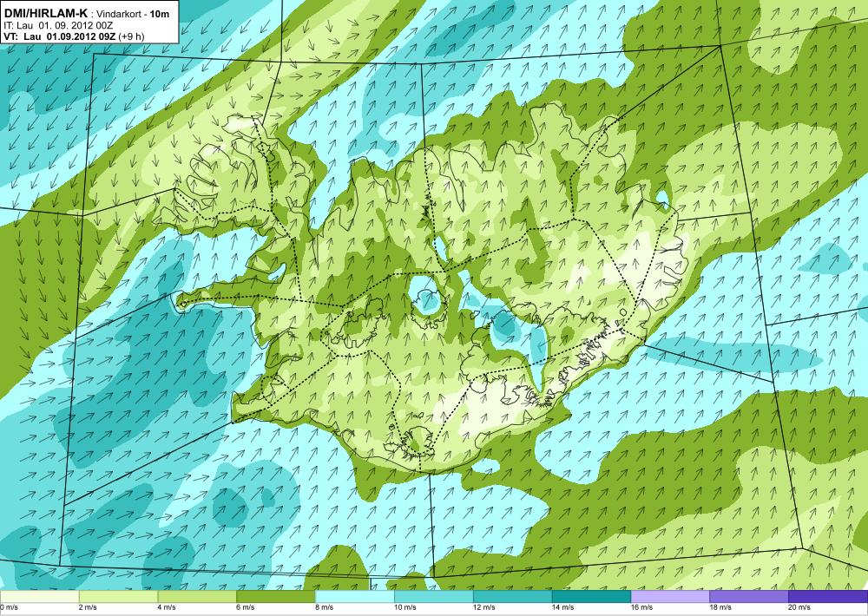
Task: Click the deep purple above-20 m/s legend swatch
Action: tap(828, 597)
